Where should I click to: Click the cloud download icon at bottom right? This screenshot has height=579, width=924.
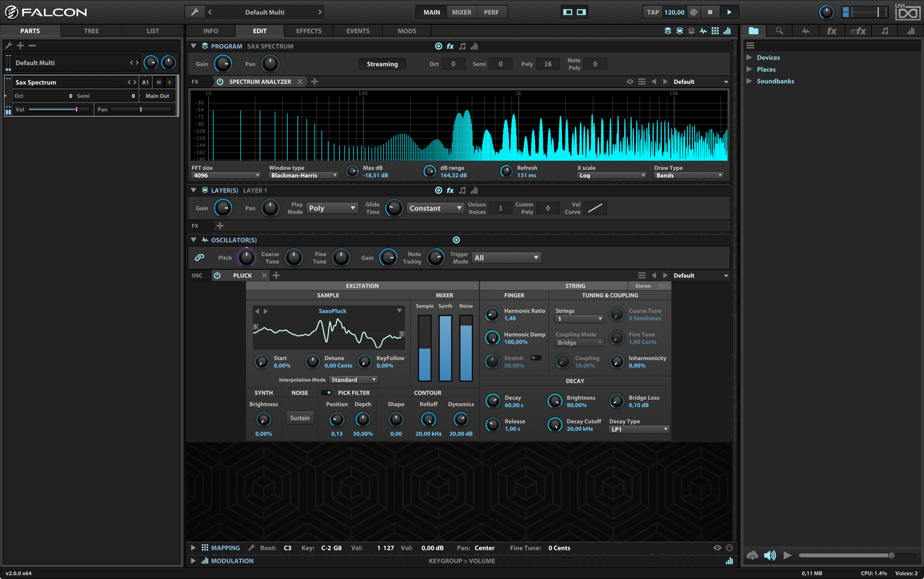point(752,555)
